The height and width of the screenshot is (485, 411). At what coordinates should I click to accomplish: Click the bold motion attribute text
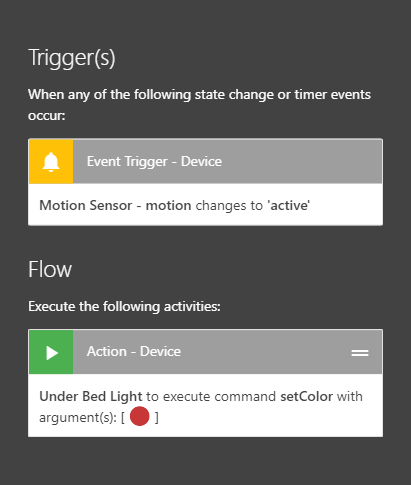tap(168, 205)
